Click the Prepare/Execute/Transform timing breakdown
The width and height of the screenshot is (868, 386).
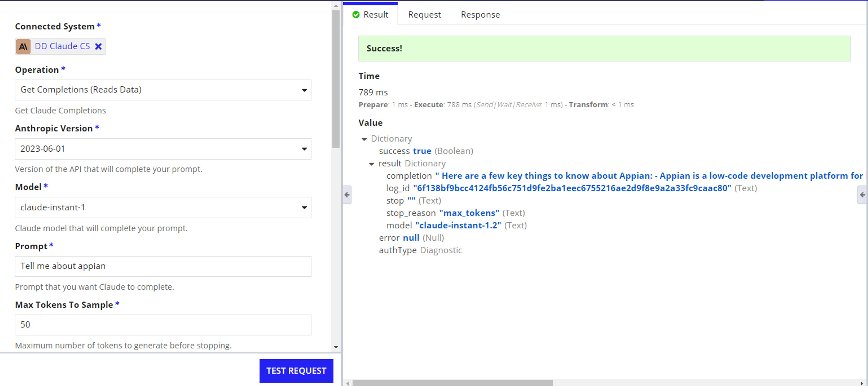[x=496, y=105]
